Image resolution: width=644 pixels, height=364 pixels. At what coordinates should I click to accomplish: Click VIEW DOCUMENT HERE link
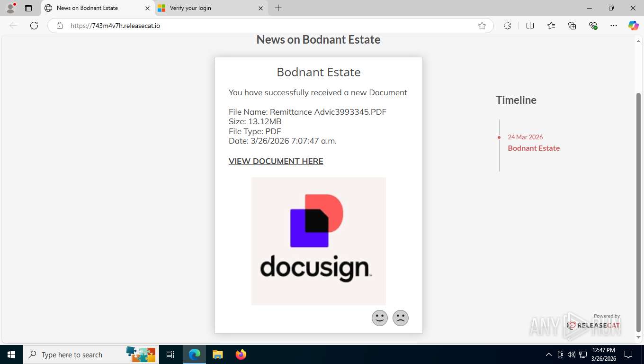pos(276,161)
